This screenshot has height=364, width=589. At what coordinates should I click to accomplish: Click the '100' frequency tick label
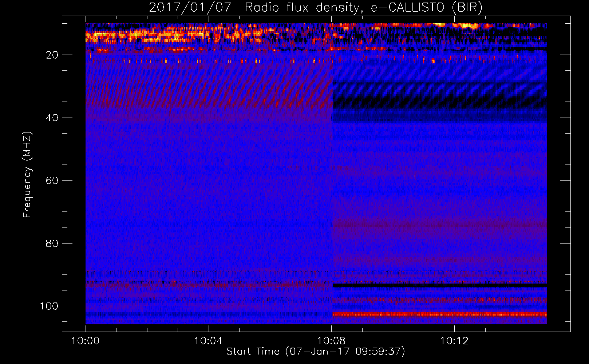click(49, 306)
